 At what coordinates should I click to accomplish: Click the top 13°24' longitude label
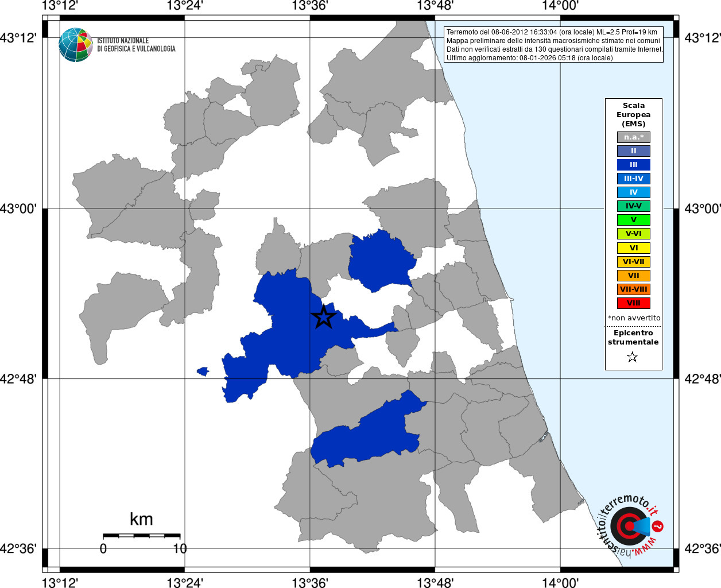185,6
